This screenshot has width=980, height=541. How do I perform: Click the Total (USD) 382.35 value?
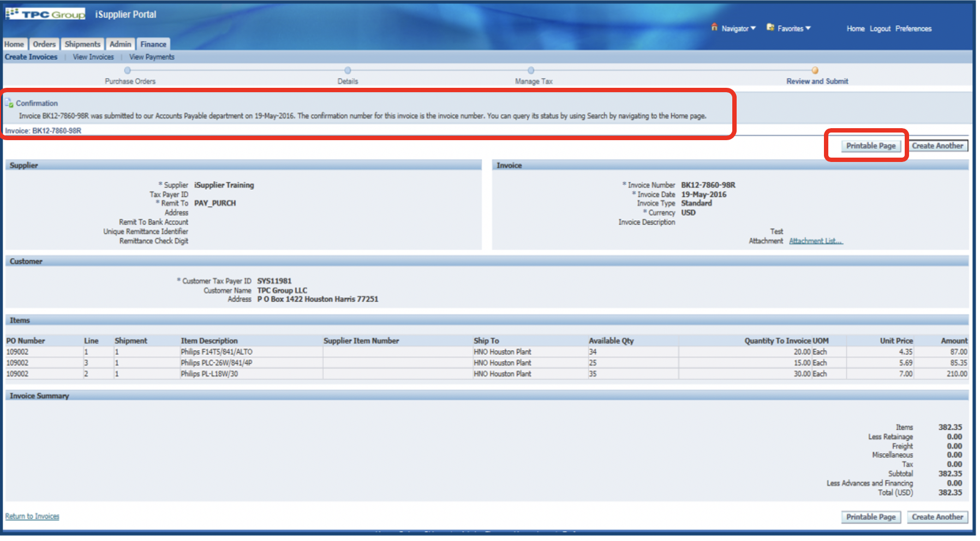(x=950, y=492)
